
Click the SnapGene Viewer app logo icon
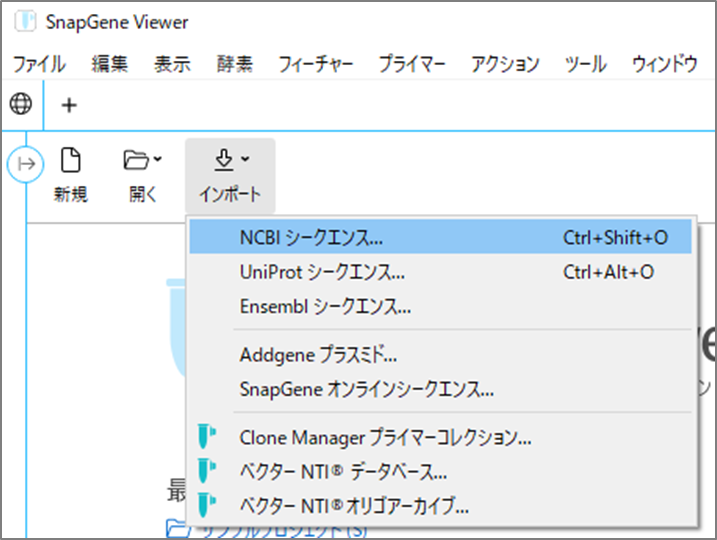24,22
